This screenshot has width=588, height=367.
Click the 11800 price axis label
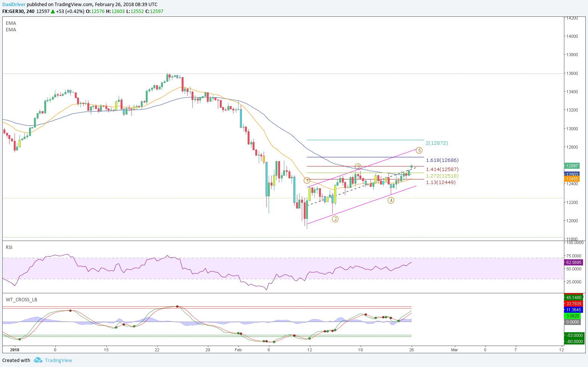tap(572, 239)
